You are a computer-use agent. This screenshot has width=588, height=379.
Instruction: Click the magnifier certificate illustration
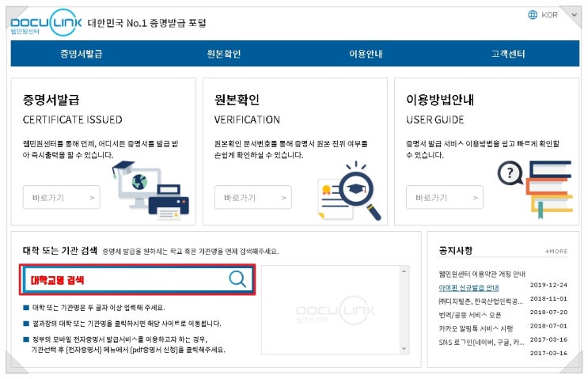pos(349,191)
